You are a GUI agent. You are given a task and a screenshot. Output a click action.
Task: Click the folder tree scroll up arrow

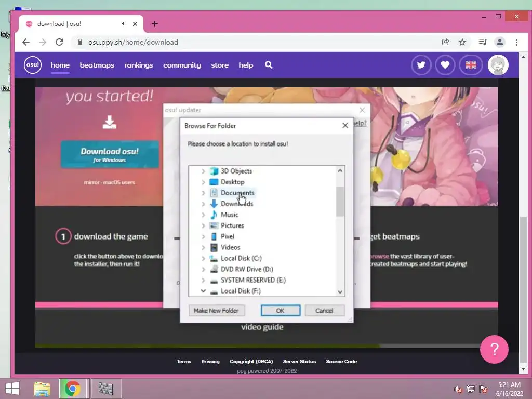340,170
